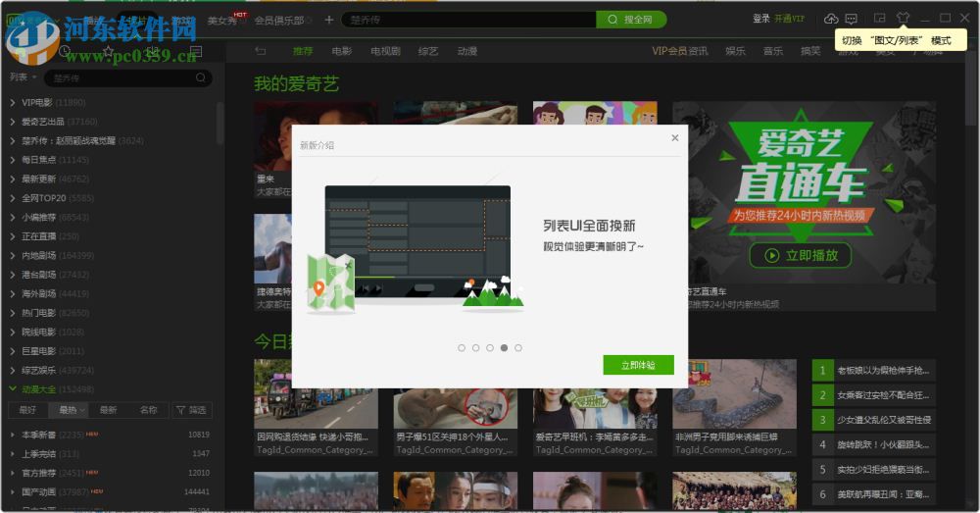Click the 筛选 filter button
The height and width of the screenshot is (513, 980).
191,410
